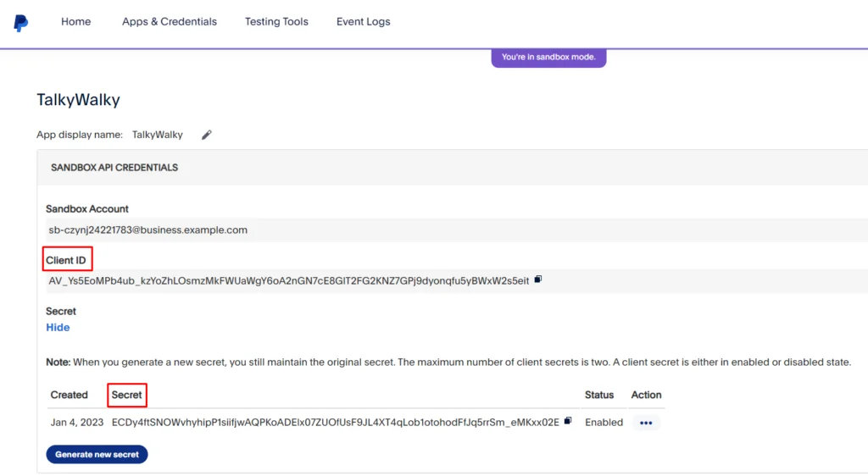Image resolution: width=868 pixels, height=476 pixels.
Task: Click the Client ID label
Action: pyautogui.click(x=66, y=260)
